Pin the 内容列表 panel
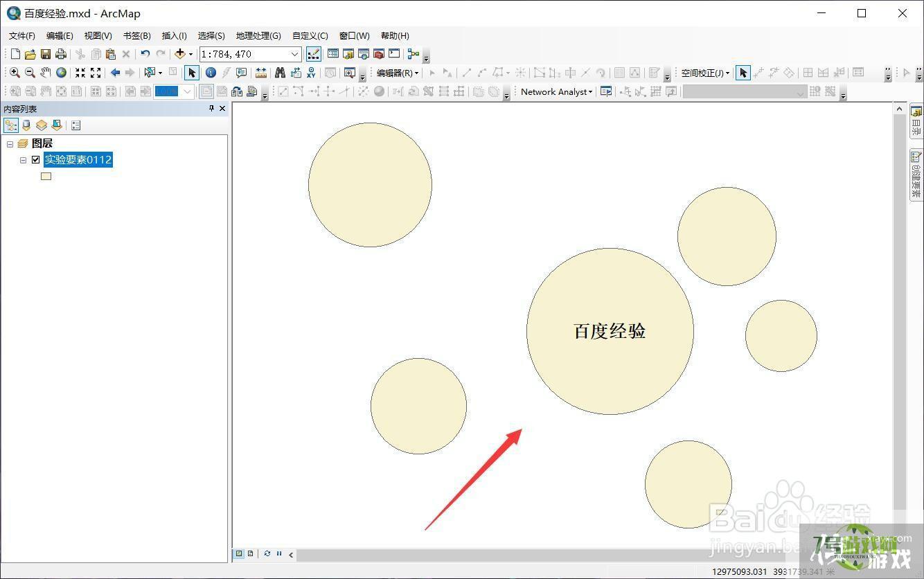The image size is (924, 579). pos(212,109)
